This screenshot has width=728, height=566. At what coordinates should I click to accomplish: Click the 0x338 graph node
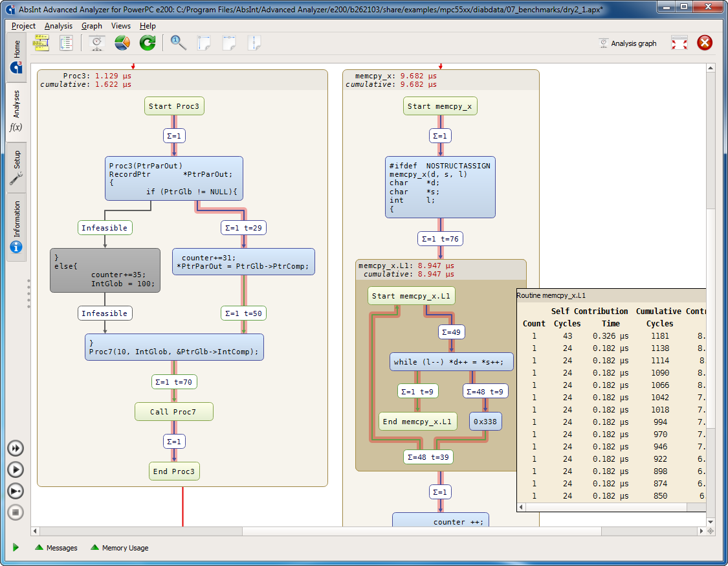coord(485,422)
